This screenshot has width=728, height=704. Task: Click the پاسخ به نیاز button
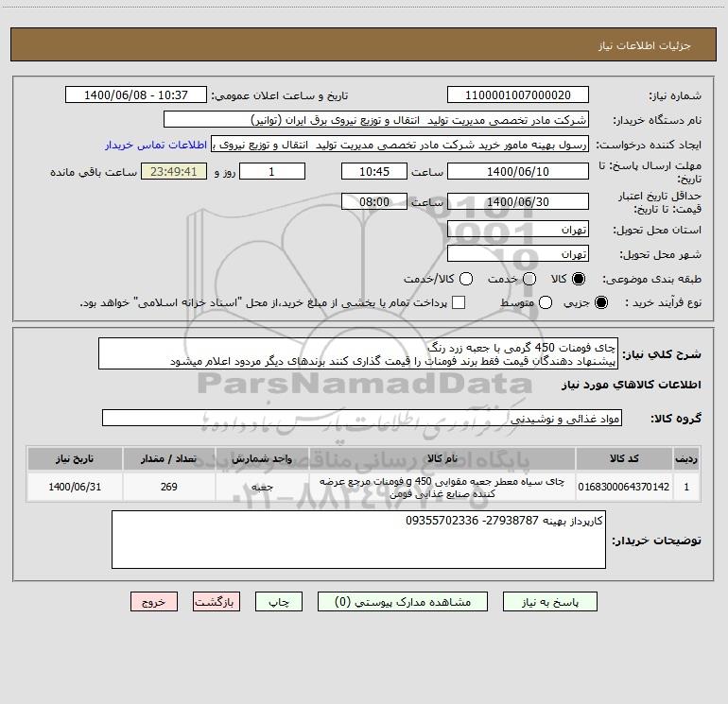550,602
